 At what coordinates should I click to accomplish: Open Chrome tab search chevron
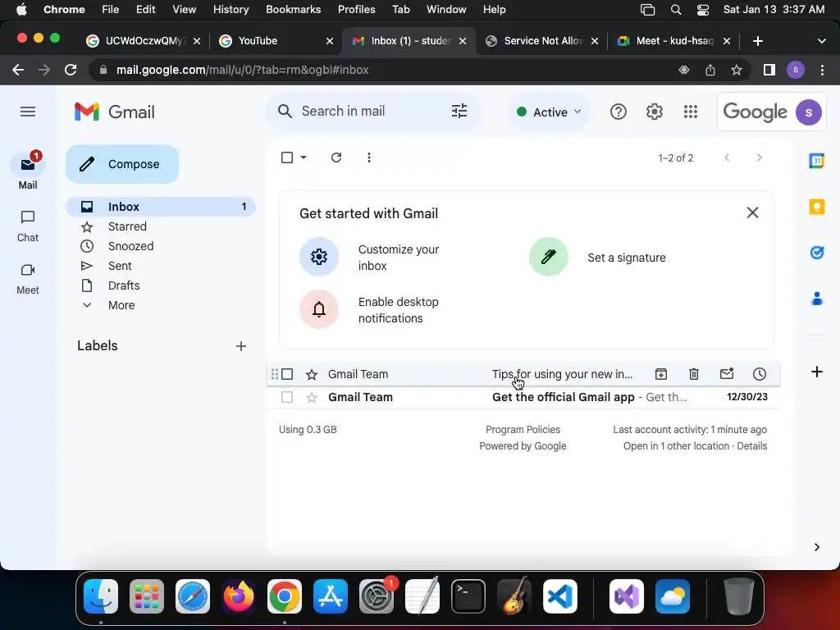(x=821, y=41)
